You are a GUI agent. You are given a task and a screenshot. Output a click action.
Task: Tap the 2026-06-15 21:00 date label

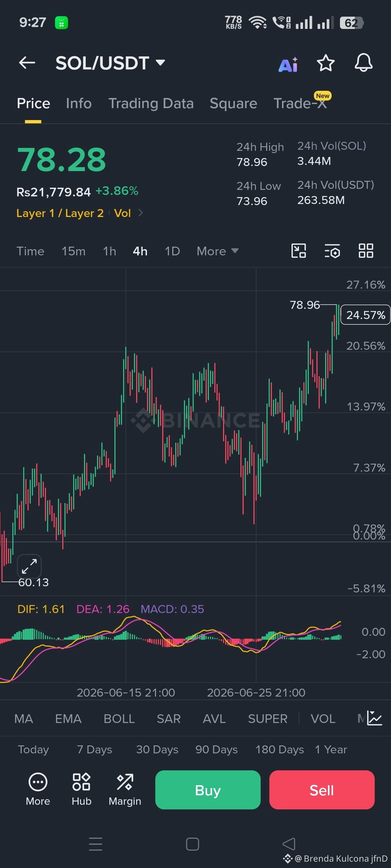coord(126,692)
